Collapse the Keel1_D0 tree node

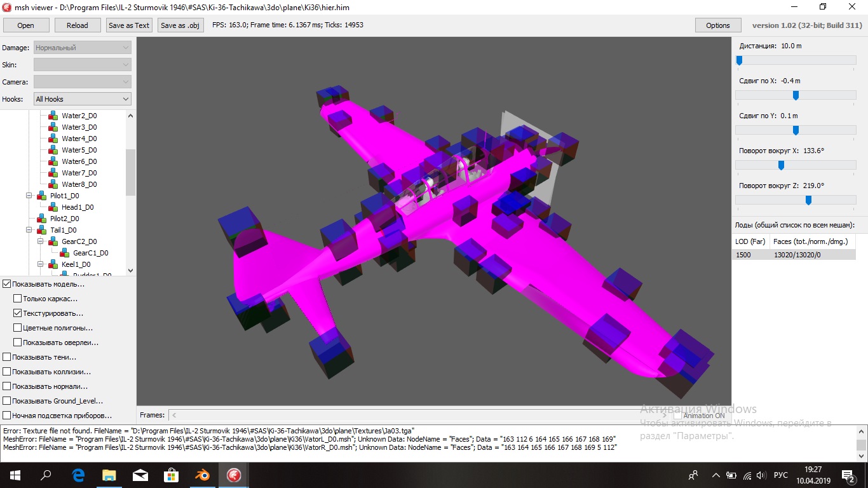pyautogui.click(x=40, y=264)
